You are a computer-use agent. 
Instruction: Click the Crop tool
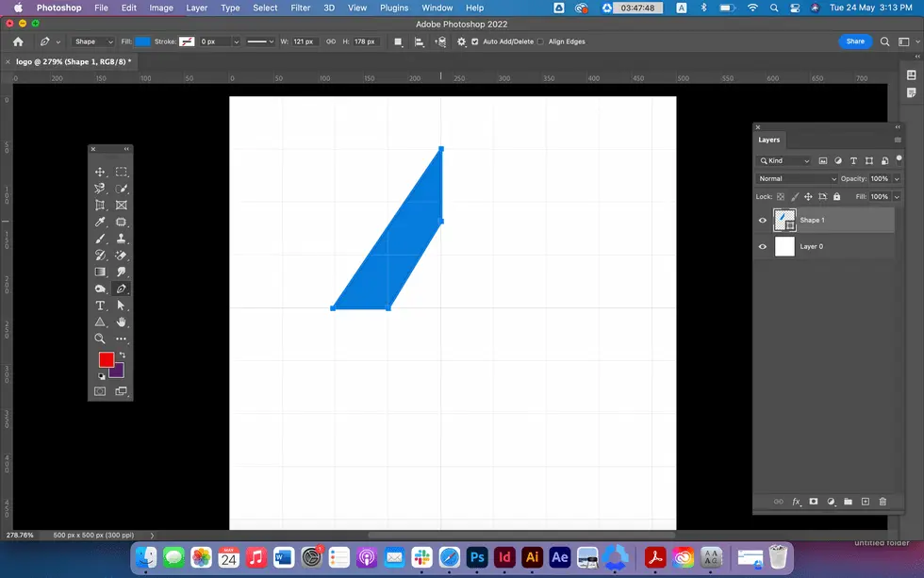(100, 206)
